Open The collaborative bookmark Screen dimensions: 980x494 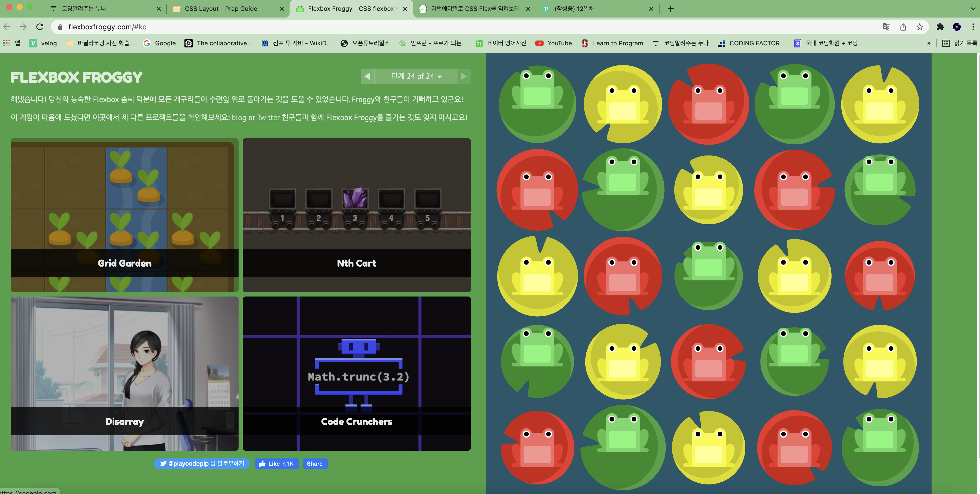point(218,43)
